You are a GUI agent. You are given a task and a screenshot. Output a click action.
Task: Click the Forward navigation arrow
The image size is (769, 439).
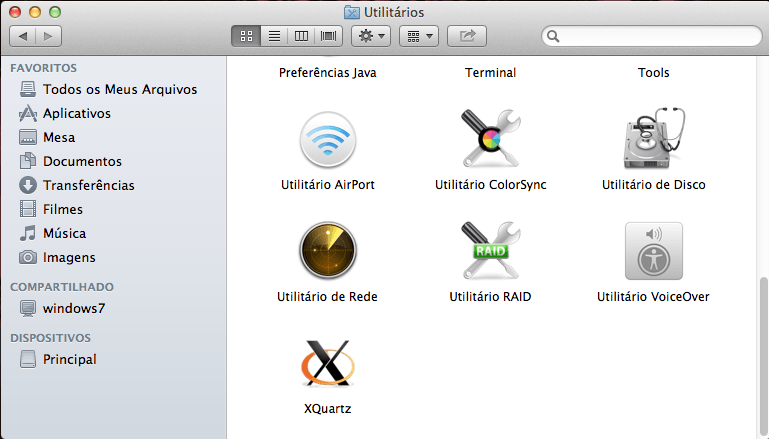48,36
